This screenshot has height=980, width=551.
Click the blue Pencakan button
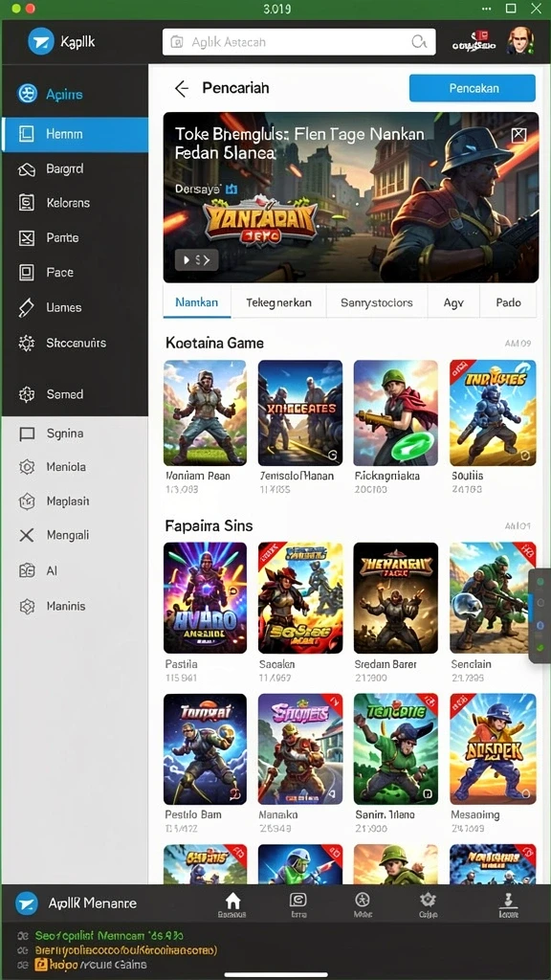[473, 88]
